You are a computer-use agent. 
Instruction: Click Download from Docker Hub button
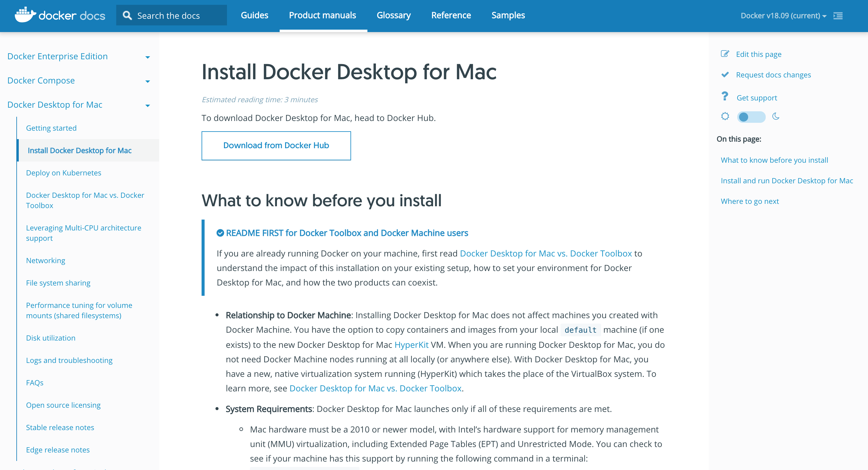pyautogui.click(x=276, y=145)
